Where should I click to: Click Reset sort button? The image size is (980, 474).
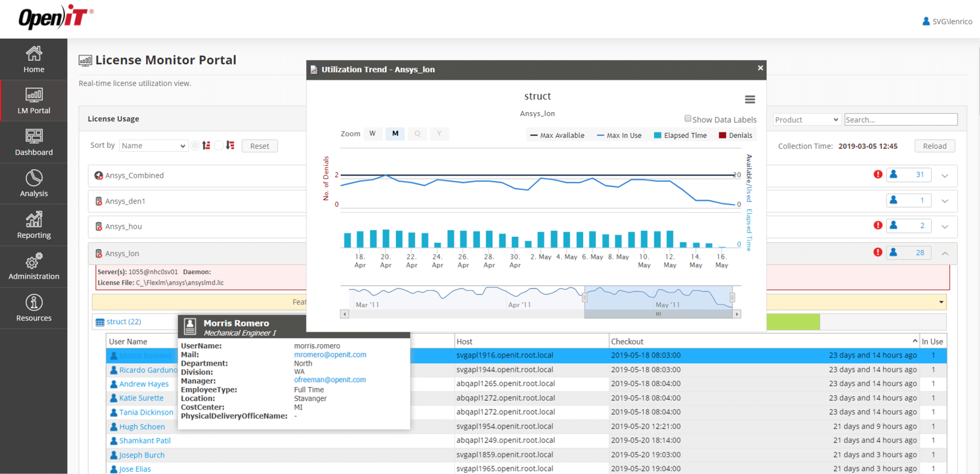(260, 146)
